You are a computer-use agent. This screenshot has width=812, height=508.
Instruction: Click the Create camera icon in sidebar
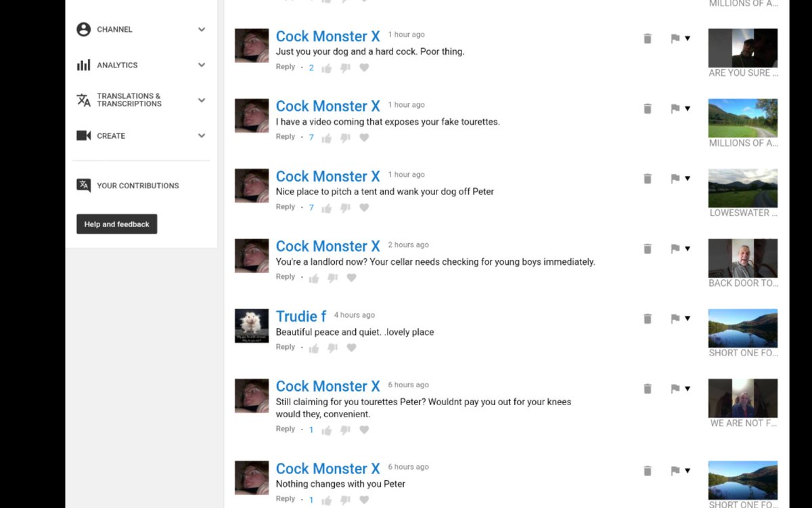point(84,135)
